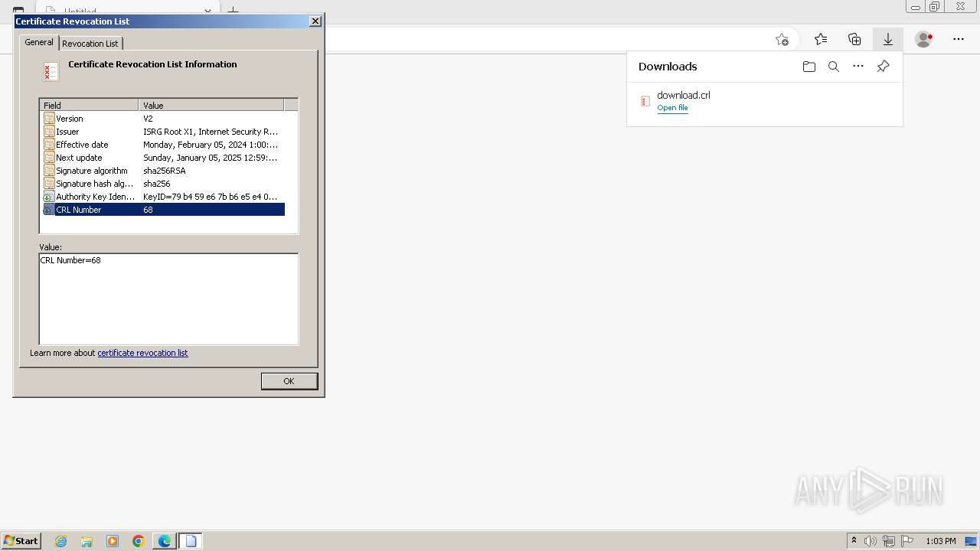
Task: Switch to Edge taskbar button
Action: coord(165,541)
